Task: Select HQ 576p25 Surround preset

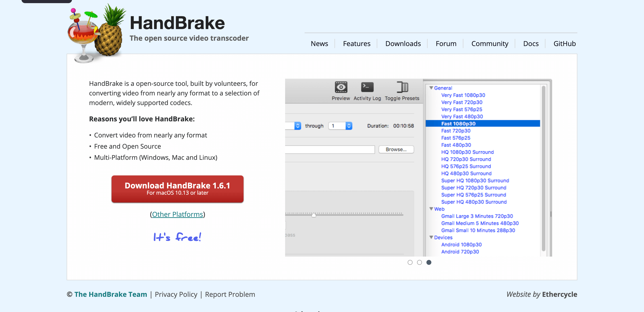Action: [466, 166]
